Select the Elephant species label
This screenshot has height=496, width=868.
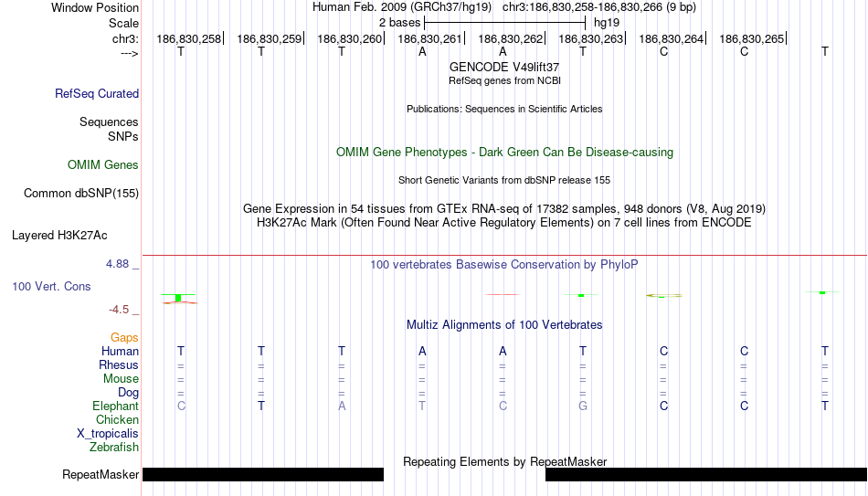[115, 406]
